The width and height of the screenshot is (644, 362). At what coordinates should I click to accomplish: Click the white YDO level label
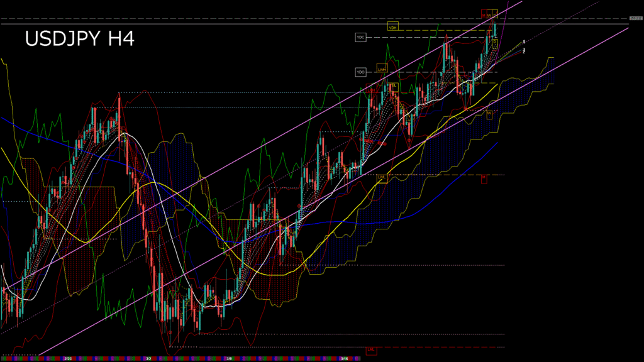pos(360,72)
